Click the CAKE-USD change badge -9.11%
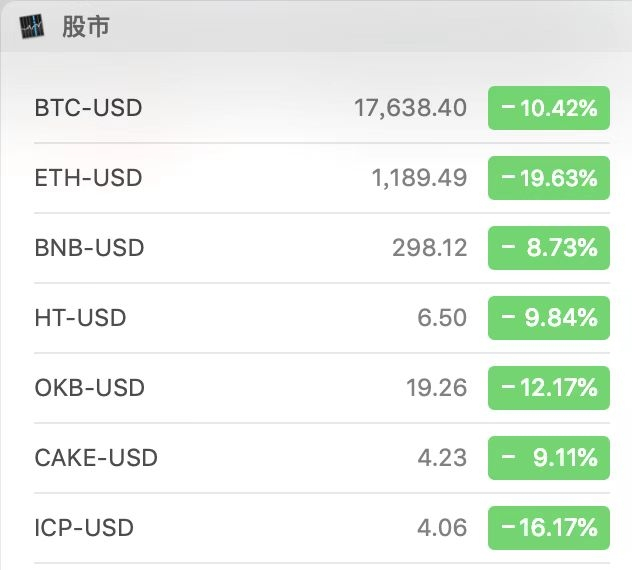632x570 pixels. [x=548, y=458]
